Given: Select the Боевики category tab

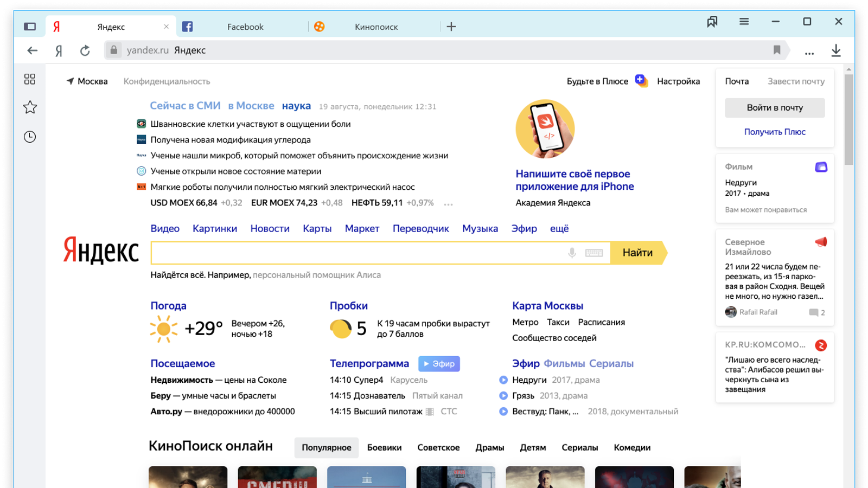Looking at the screenshot, I should tap(384, 448).
